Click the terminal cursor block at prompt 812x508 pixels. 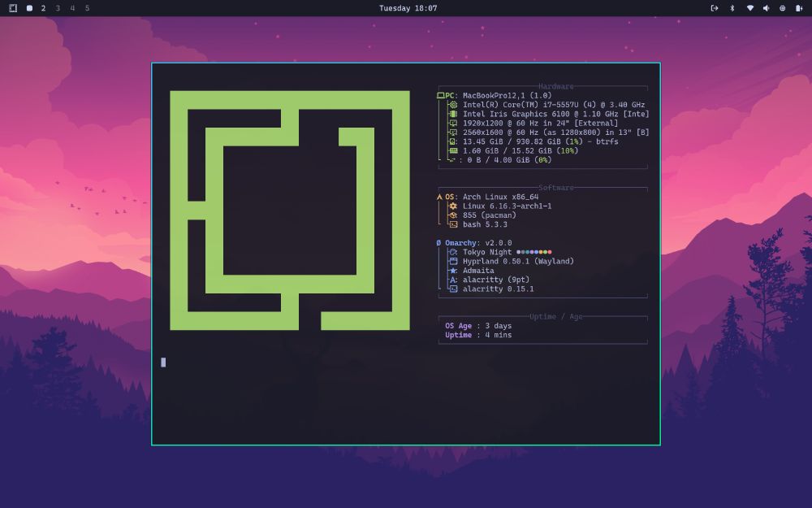tap(164, 363)
